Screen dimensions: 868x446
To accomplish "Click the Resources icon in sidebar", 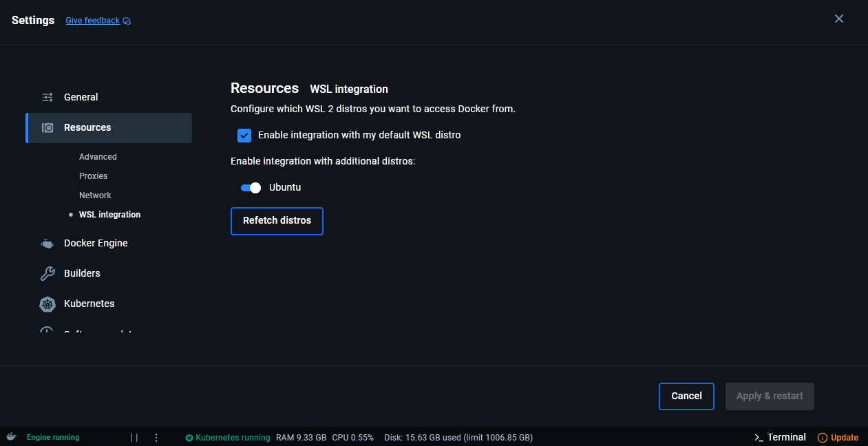I will (x=47, y=127).
